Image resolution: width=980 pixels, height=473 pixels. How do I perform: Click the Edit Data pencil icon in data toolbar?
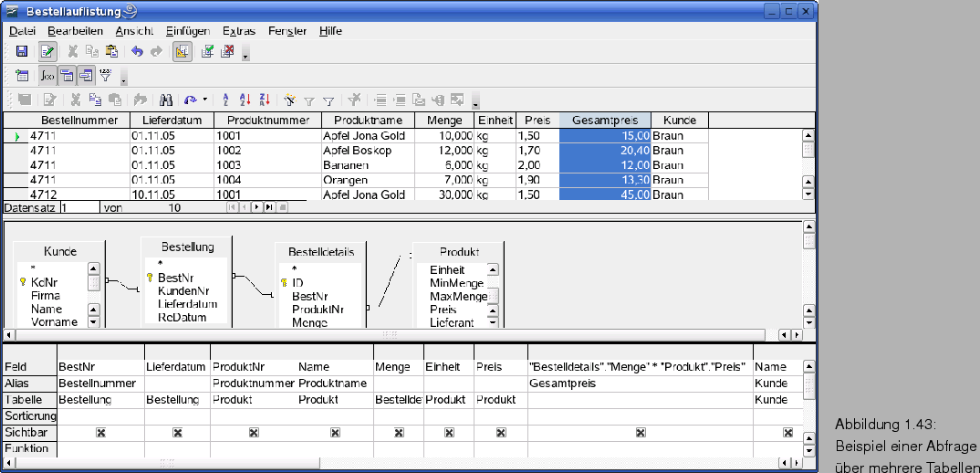point(50,100)
